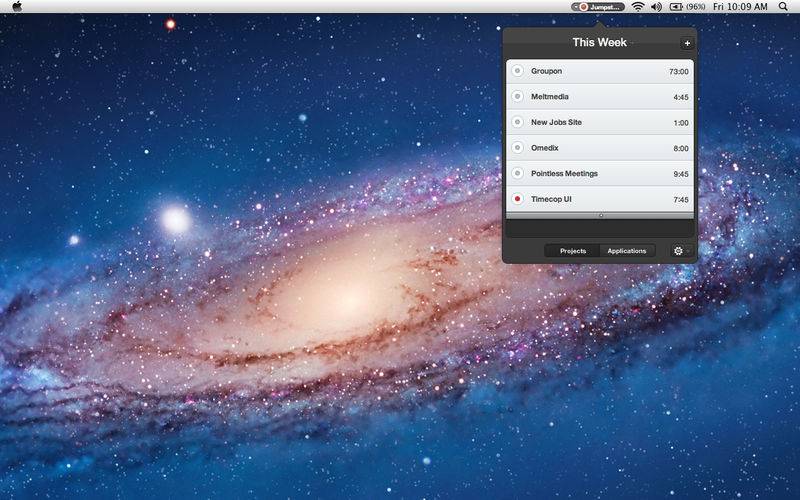Click the Timecop menu bar status item
Screen dimensions: 800x500
click(x=598, y=7)
